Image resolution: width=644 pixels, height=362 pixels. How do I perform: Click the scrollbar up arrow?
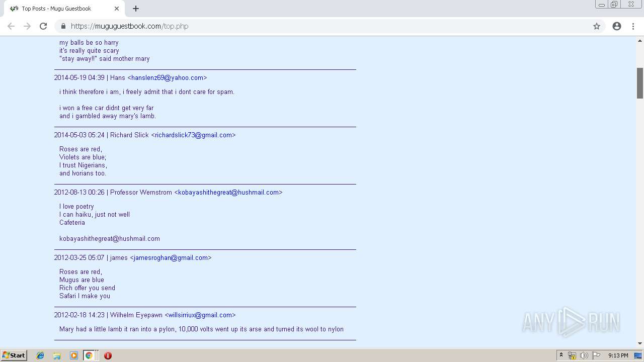pos(640,40)
